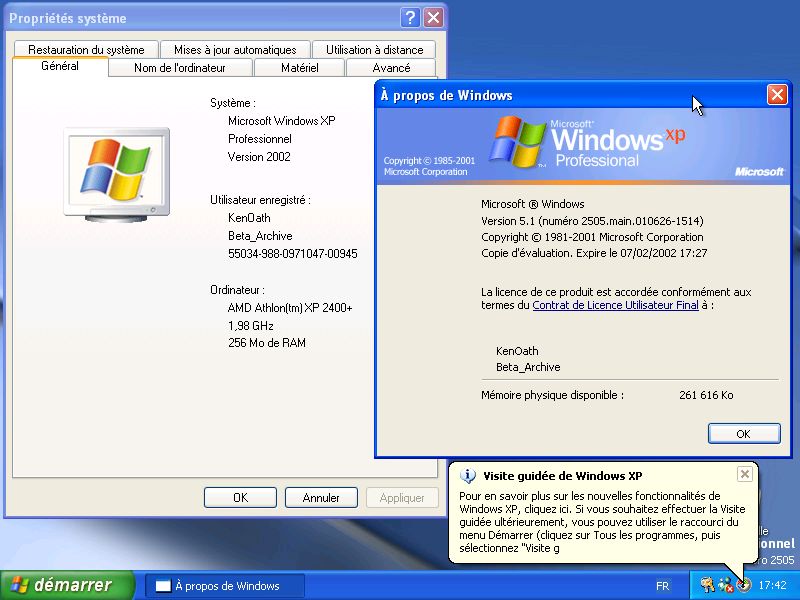The image size is (800, 600).
Task: Click the help question mark in Propriétés système
Action: point(410,18)
